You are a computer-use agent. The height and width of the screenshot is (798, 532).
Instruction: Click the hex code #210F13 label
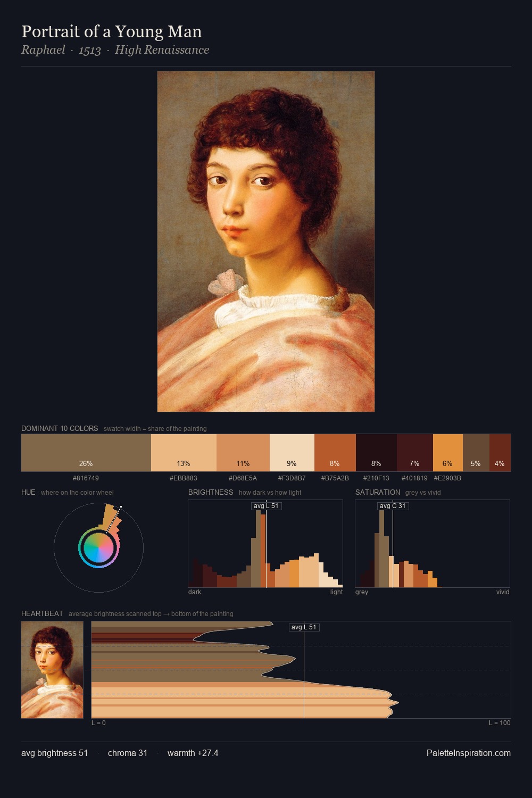coord(376,478)
